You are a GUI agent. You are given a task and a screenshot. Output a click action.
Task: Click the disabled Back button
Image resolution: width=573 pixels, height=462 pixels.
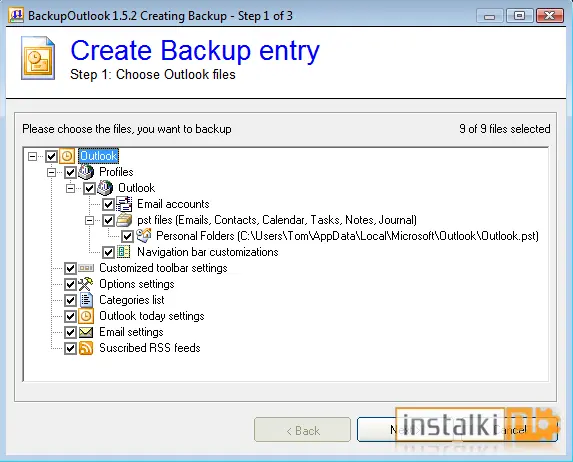[x=303, y=430]
